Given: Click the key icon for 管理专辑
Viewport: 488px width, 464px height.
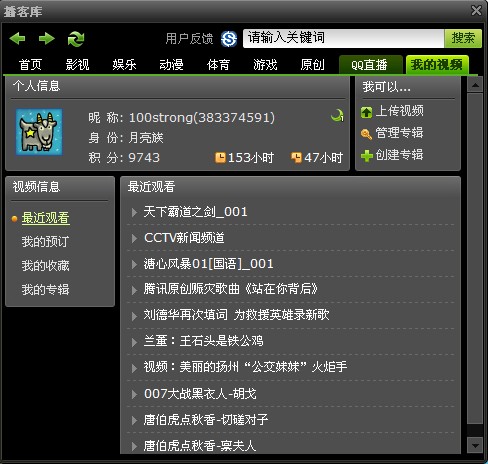Looking at the screenshot, I should click(x=366, y=134).
